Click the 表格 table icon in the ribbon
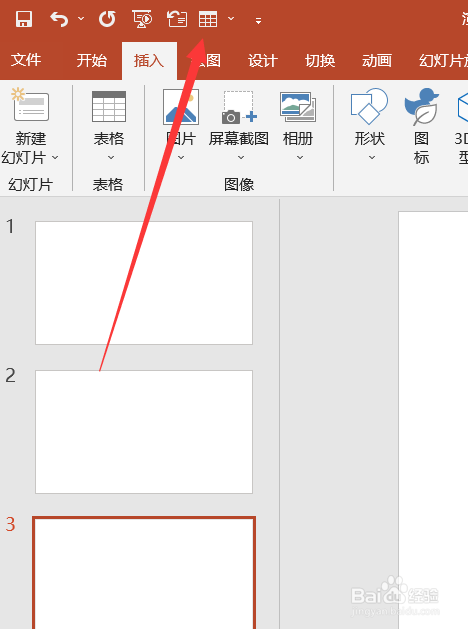 click(109, 106)
